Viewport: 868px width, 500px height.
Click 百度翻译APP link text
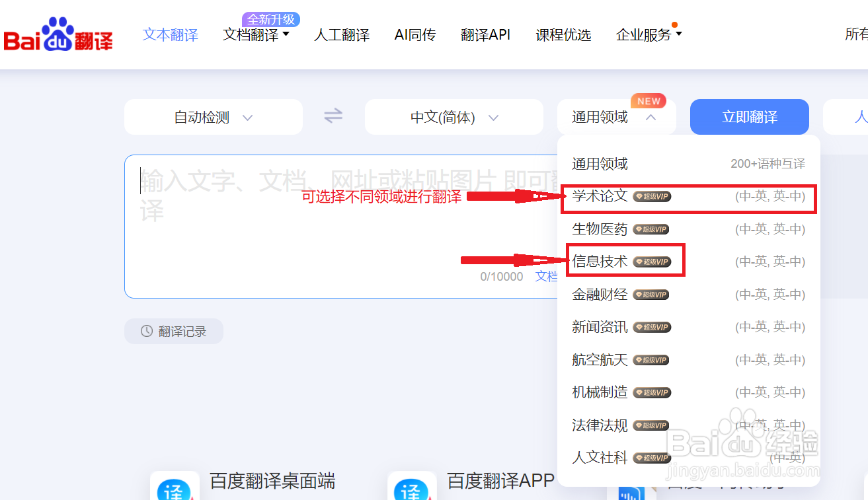(501, 481)
